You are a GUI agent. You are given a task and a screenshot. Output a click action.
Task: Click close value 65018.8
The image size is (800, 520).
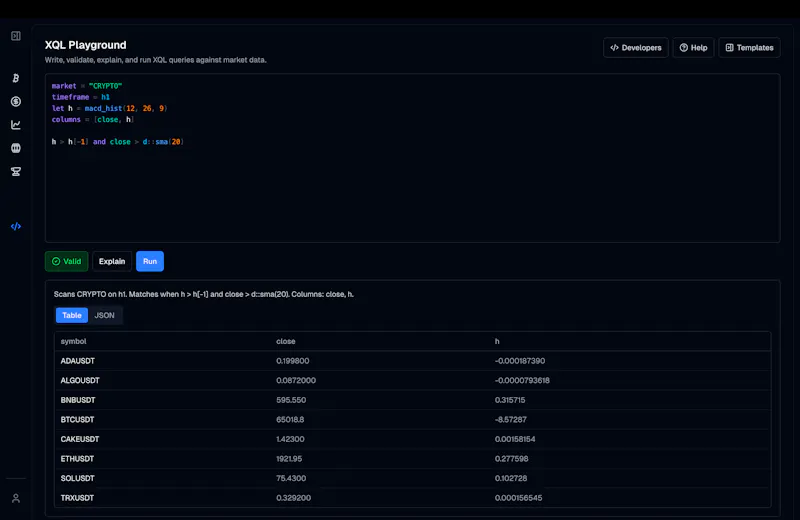(x=290, y=419)
